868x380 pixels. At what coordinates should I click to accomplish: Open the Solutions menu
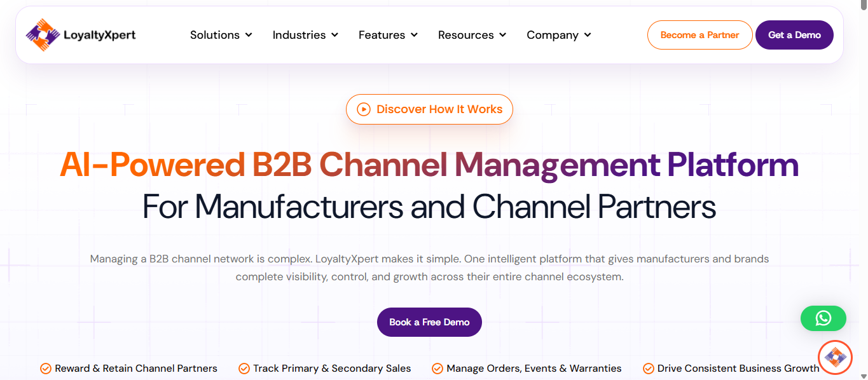pos(221,35)
